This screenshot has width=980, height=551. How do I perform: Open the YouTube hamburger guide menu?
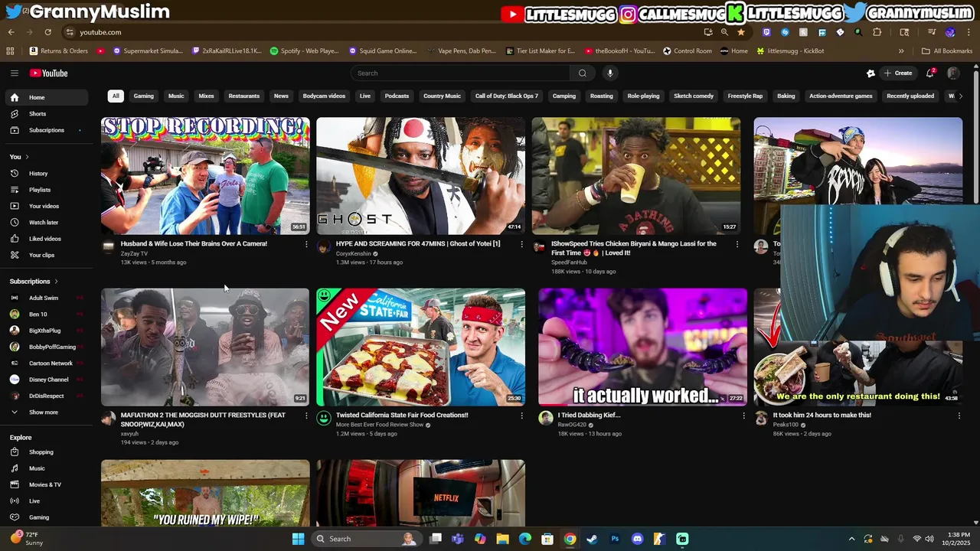point(14,73)
